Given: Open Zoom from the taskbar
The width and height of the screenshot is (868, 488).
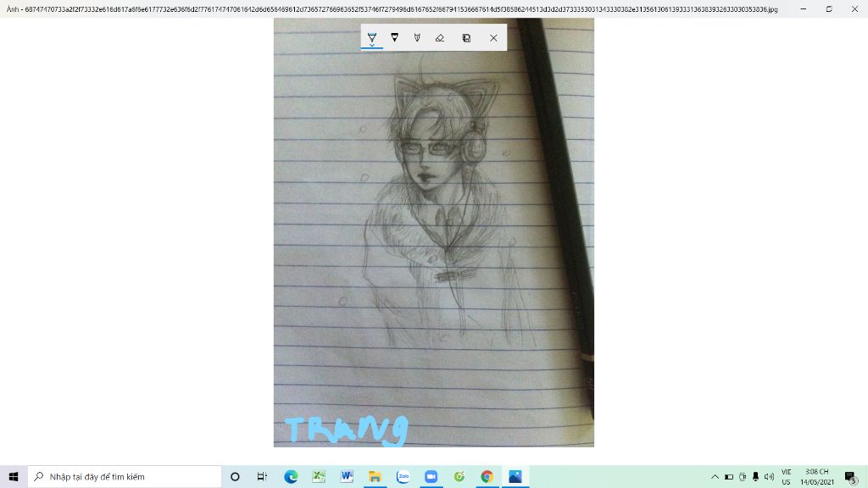Looking at the screenshot, I should pos(431,476).
